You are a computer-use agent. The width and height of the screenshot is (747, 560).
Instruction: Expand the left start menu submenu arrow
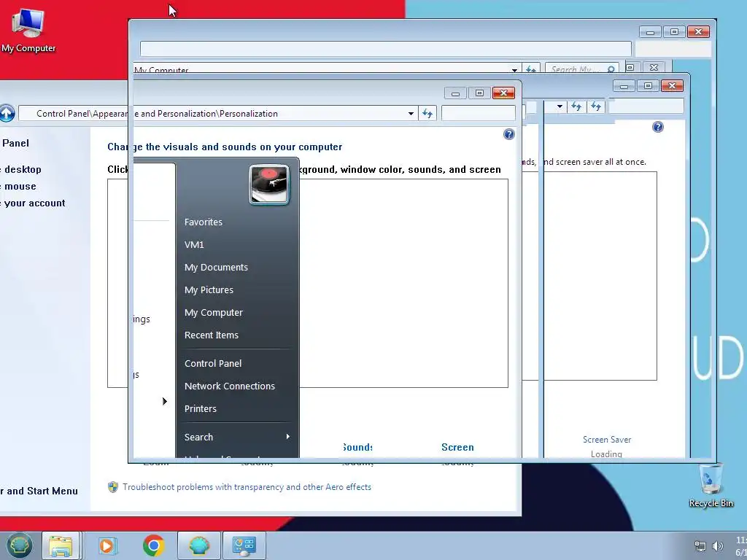164,402
